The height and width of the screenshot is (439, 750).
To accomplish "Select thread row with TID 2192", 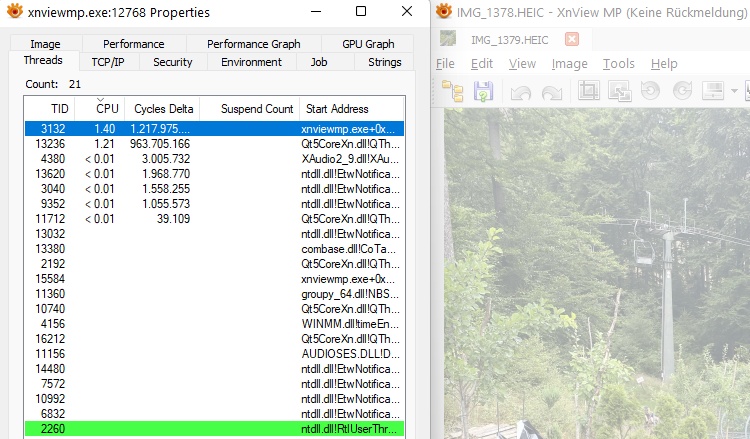I will click(214, 264).
